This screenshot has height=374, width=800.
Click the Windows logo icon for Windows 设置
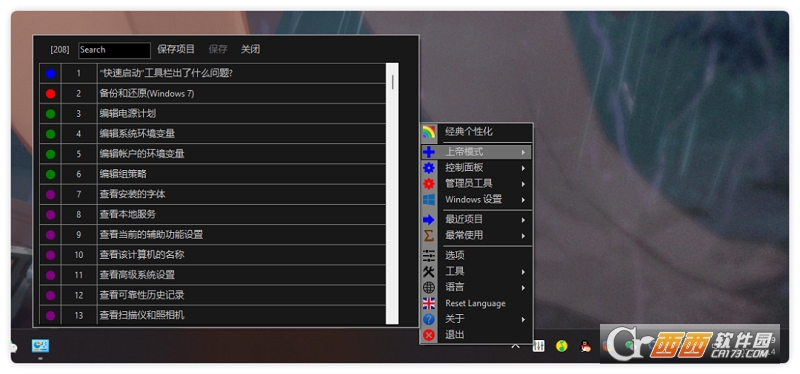tap(429, 200)
